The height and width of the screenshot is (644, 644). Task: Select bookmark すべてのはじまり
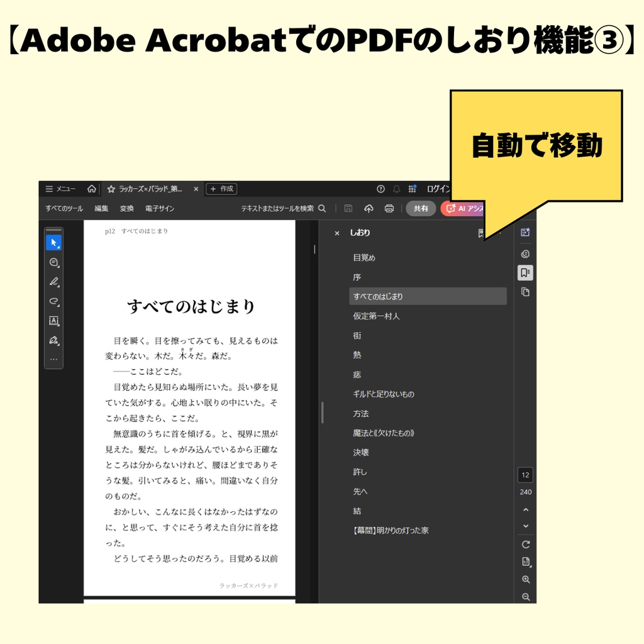pyautogui.click(x=428, y=296)
